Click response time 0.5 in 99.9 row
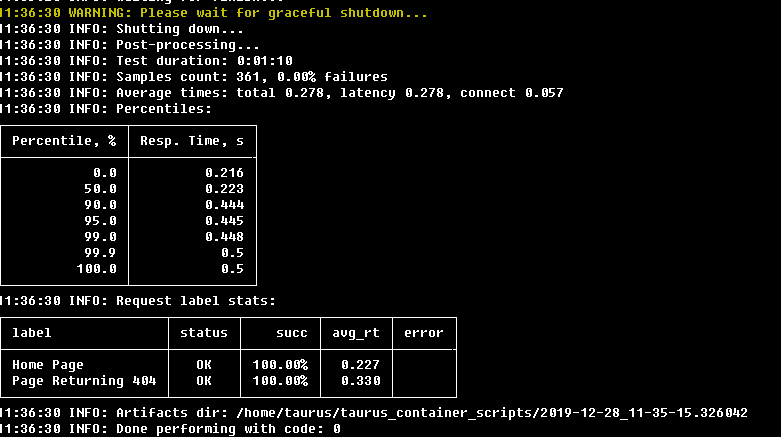 (233, 253)
